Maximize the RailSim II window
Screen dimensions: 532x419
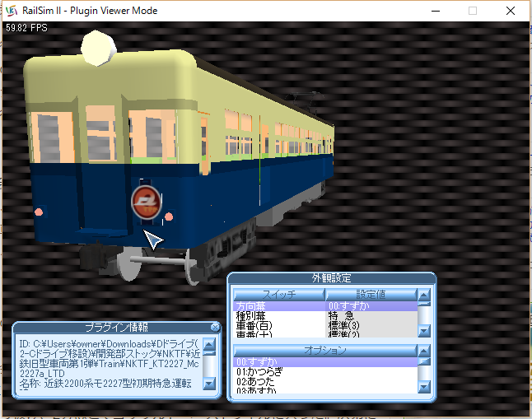[x=472, y=11]
